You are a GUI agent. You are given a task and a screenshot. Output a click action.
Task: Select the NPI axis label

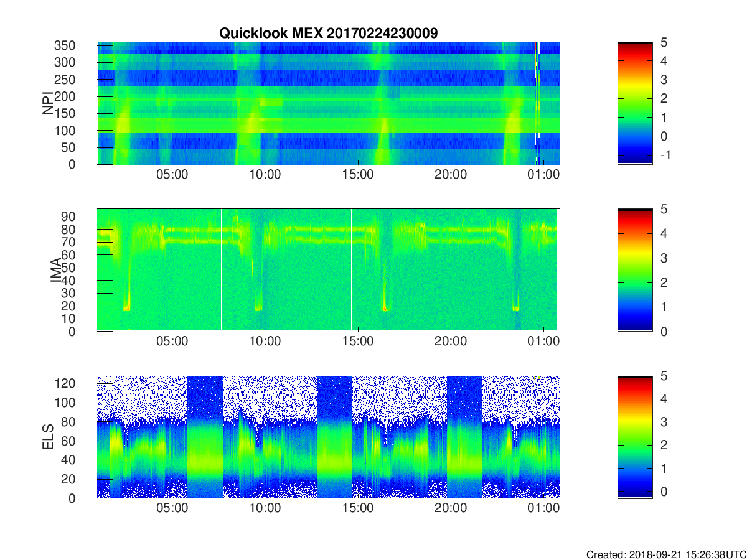tap(48, 103)
